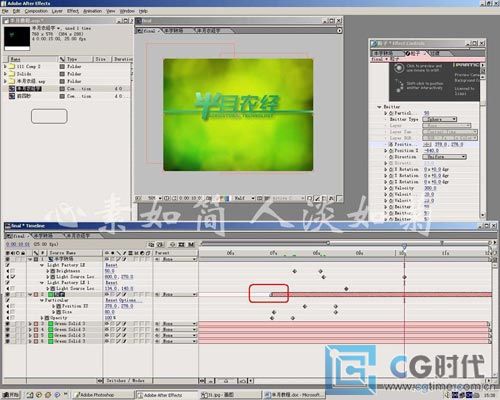Toggle stopwatch for Direction property
Screen dimensions: 500x400
[x=391, y=157]
